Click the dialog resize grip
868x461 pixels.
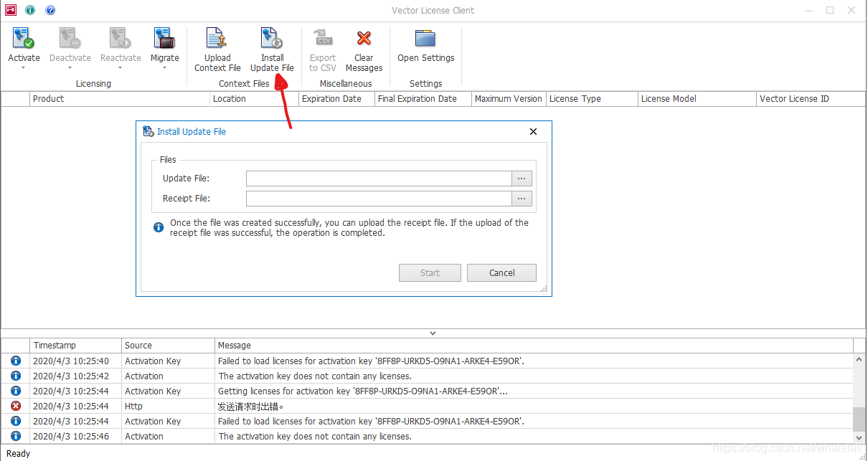coord(545,289)
